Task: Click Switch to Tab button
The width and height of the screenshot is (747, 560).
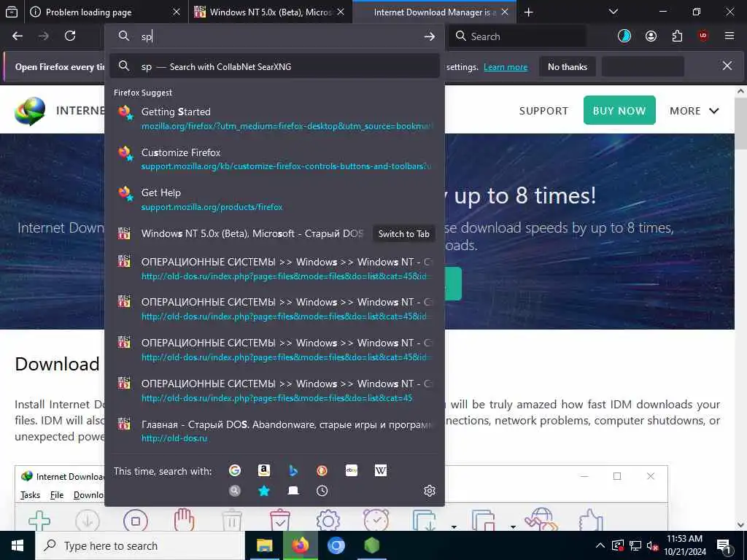Action: tap(403, 234)
